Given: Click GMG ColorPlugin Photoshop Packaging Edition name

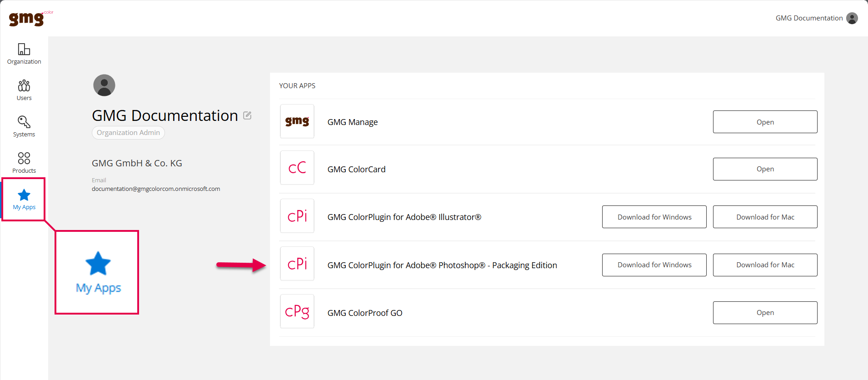Looking at the screenshot, I should (x=442, y=265).
